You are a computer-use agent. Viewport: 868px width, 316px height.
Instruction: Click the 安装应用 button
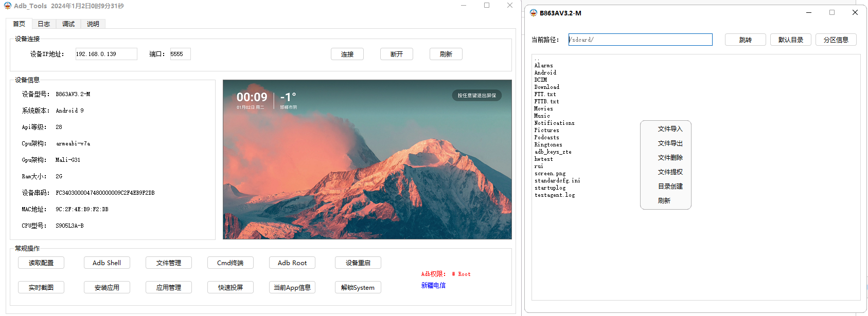click(x=107, y=287)
